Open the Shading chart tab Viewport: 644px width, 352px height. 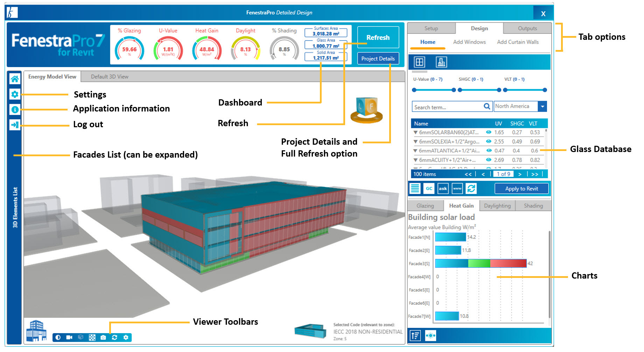pyautogui.click(x=533, y=206)
